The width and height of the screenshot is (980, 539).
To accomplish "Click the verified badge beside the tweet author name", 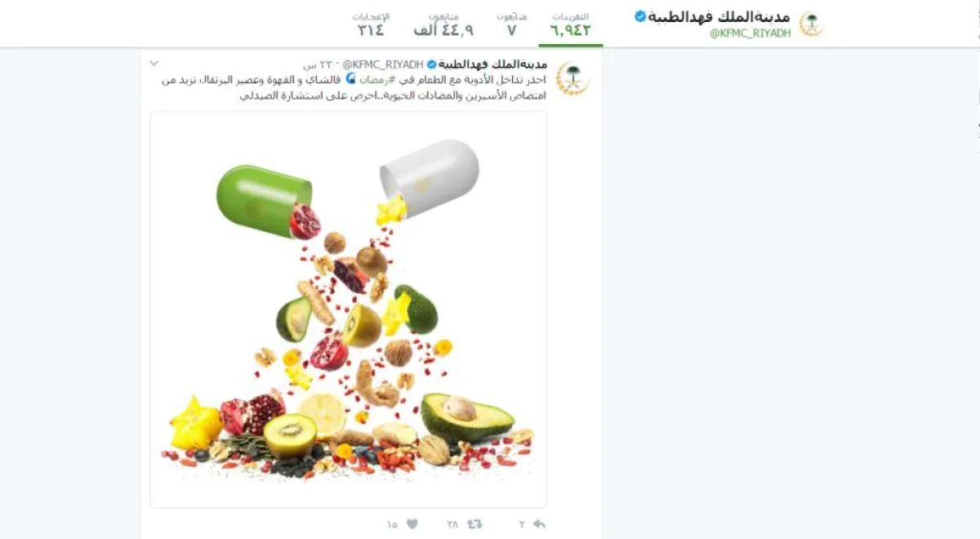I will click(x=431, y=64).
